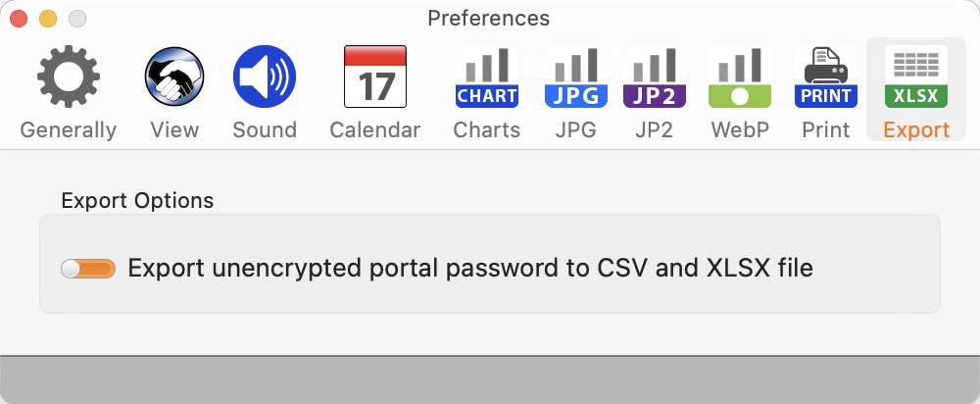980x404 pixels.
Task: Click the 'WebP' text label in toolbar
Action: click(x=739, y=130)
